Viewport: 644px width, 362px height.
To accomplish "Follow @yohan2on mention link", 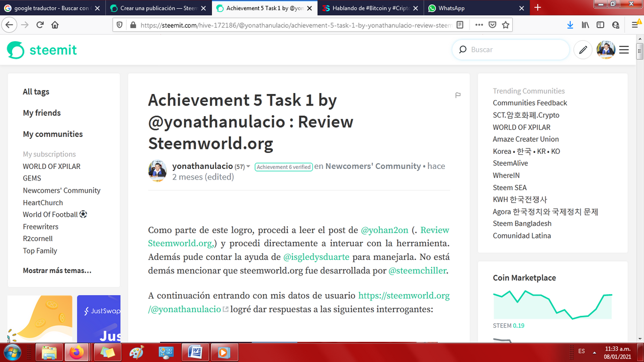I will (x=384, y=230).
